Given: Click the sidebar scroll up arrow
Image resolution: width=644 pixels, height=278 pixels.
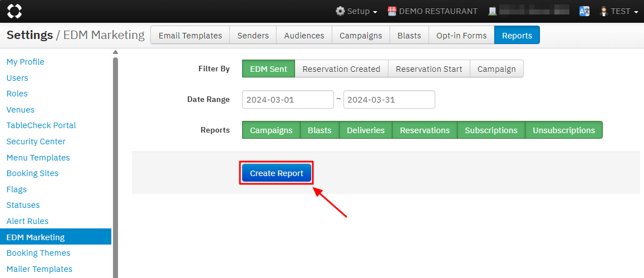Looking at the screenshot, I should click(115, 52).
